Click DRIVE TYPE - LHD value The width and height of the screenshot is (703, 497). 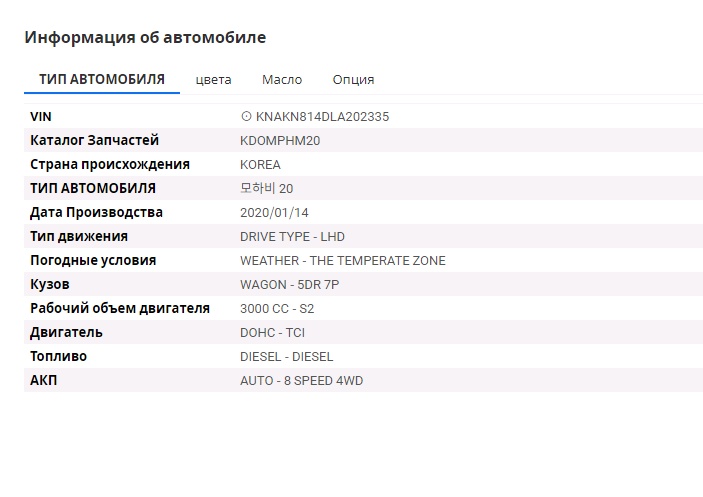pyautogui.click(x=292, y=237)
